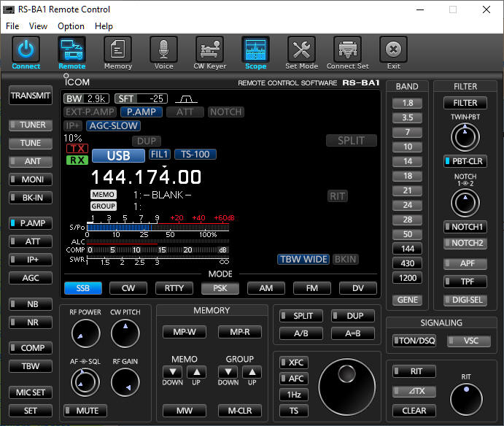Viewport: 504px width, 426px height.
Task: Click the CLEAR button near RIT
Action: tap(414, 411)
